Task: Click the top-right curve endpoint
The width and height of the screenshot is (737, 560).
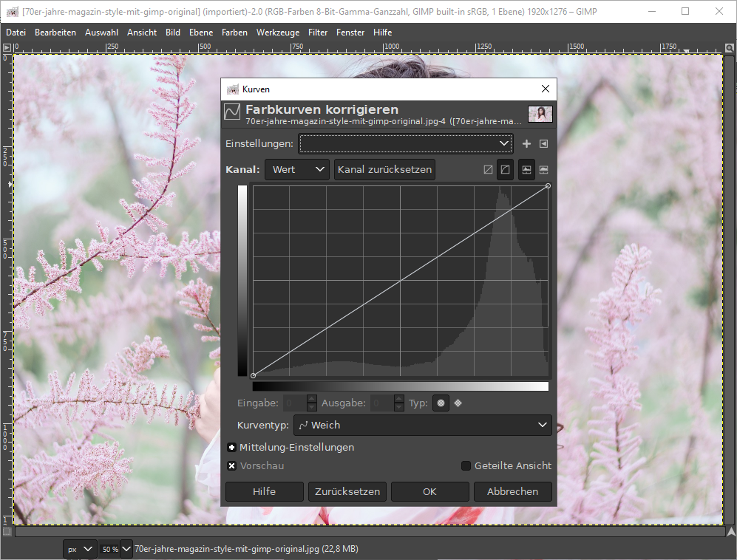Action: coord(548,186)
